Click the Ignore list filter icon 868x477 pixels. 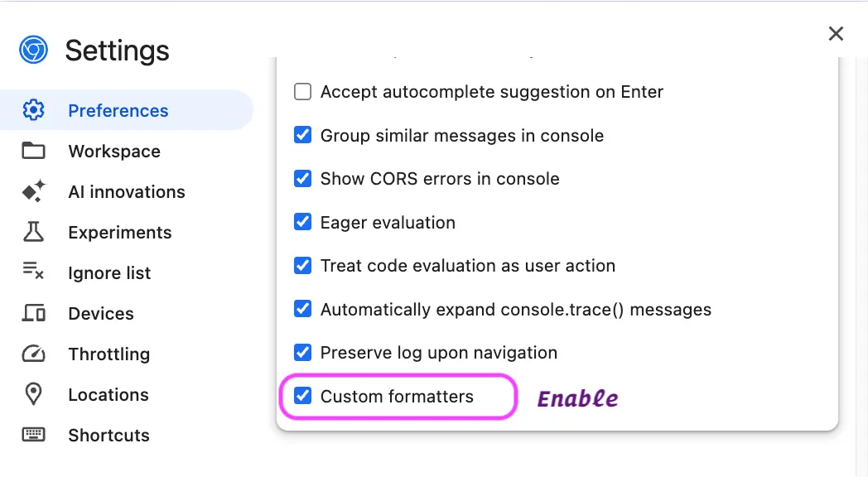click(x=33, y=272)
